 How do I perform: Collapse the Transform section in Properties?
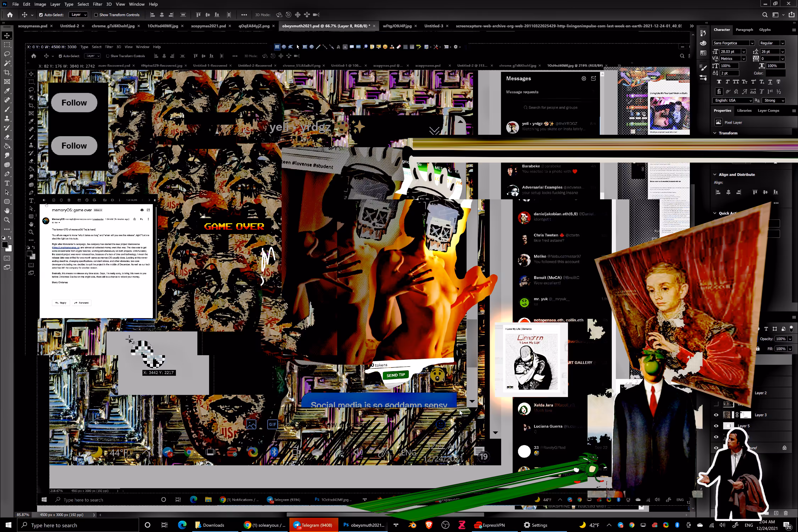[x=715, y=133]
